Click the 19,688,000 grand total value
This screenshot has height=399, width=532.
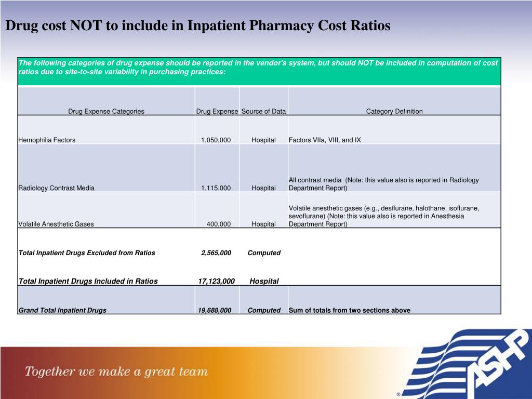pos(215,310)
